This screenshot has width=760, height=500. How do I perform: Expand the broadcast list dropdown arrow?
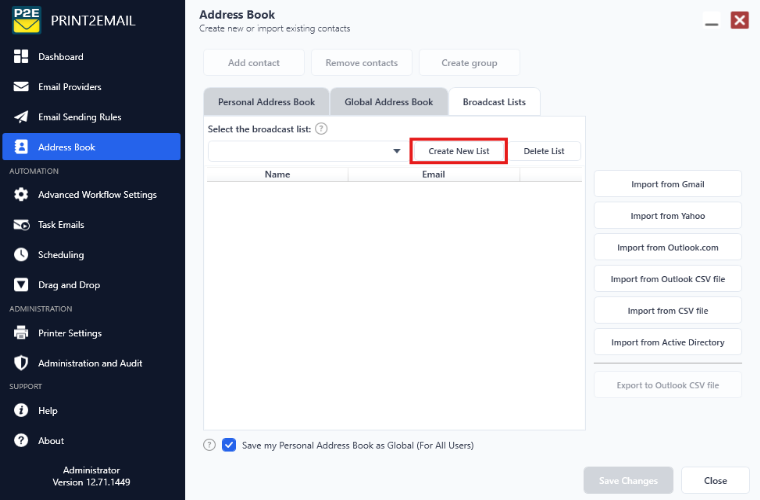(x=396, y=151)
